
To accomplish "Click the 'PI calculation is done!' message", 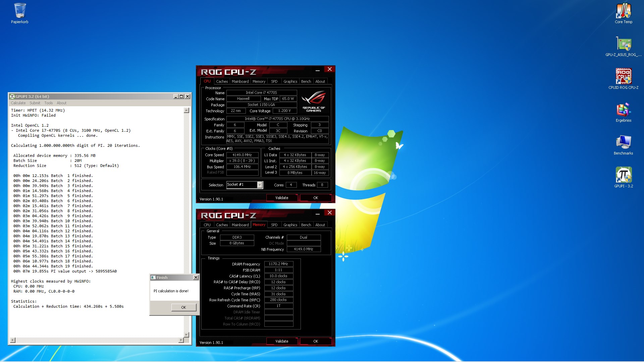I will [171, 291].
